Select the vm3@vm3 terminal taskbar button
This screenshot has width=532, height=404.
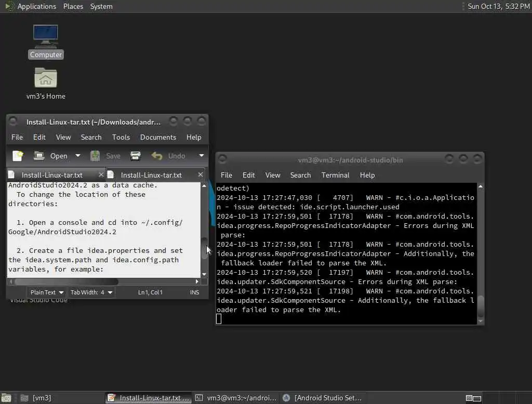click(x=236, y=398)
